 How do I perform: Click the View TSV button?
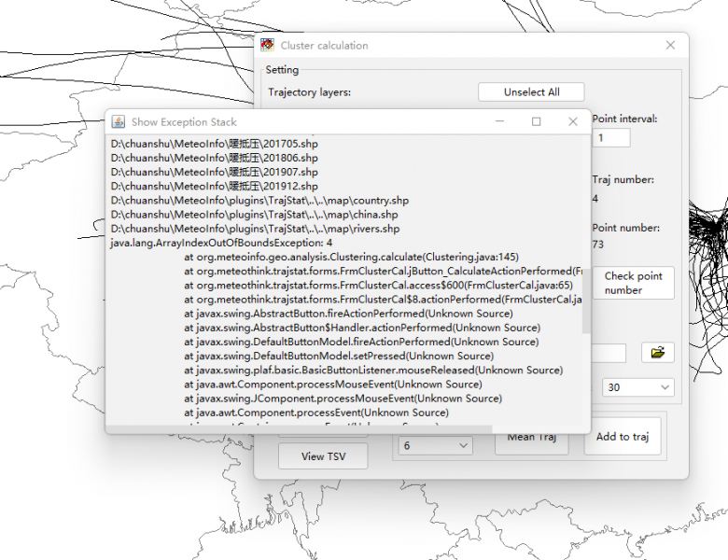323,456
